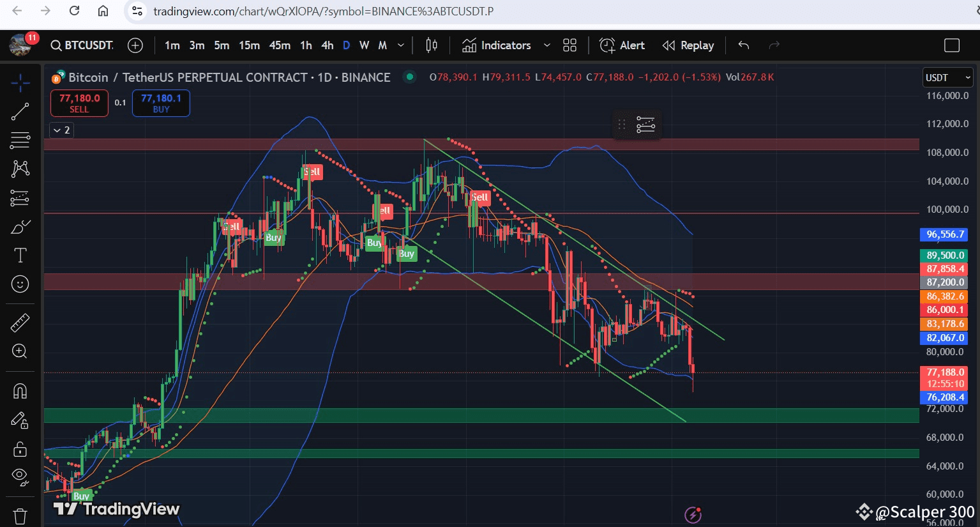980x527 pixels.
Task: Click the trash icon to remove drawings
Action: [x=20, y=516]
